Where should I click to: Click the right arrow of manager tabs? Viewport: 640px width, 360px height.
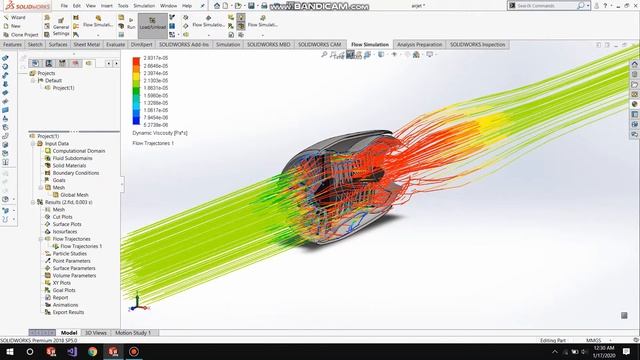coord(116,63)
